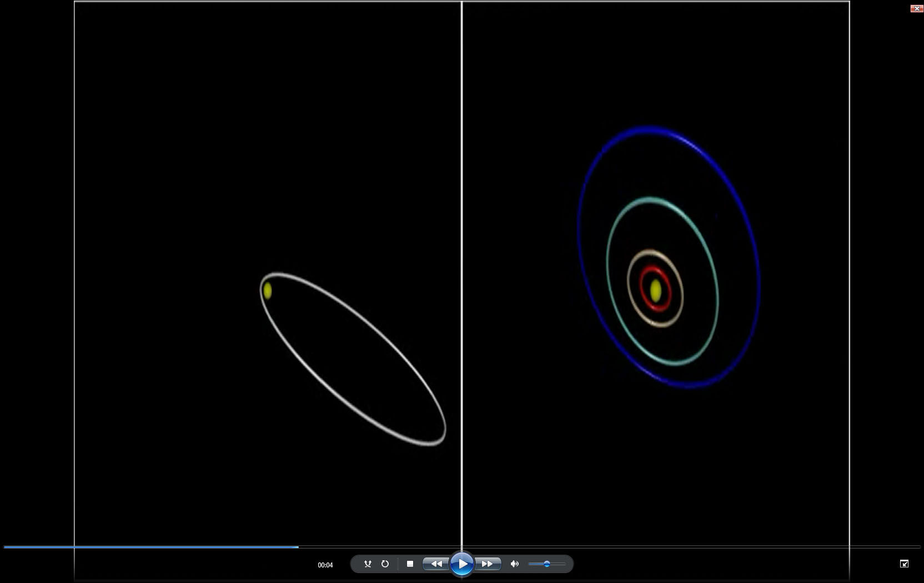Turn on shuffle in the player
Image resolution: width=924 pixels, height=583 pixels.
click(367, 564)
